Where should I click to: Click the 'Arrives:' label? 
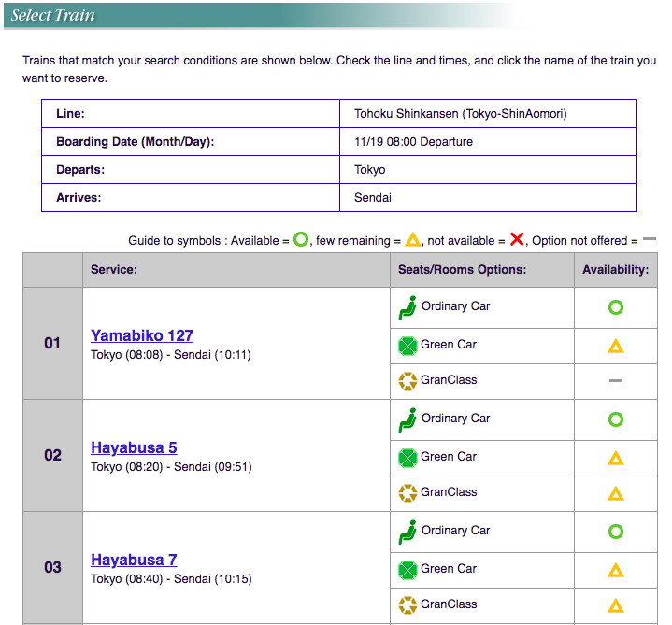[79, 198]
